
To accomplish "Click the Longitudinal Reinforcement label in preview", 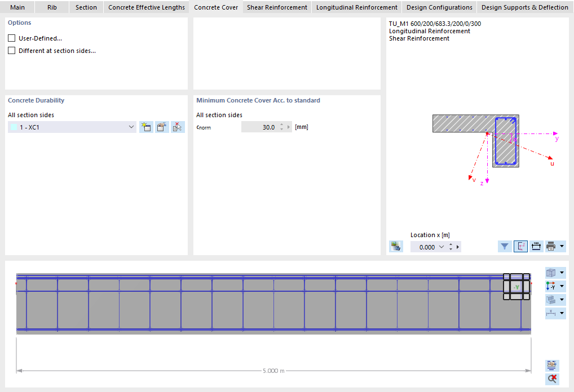I will point(430,31).
